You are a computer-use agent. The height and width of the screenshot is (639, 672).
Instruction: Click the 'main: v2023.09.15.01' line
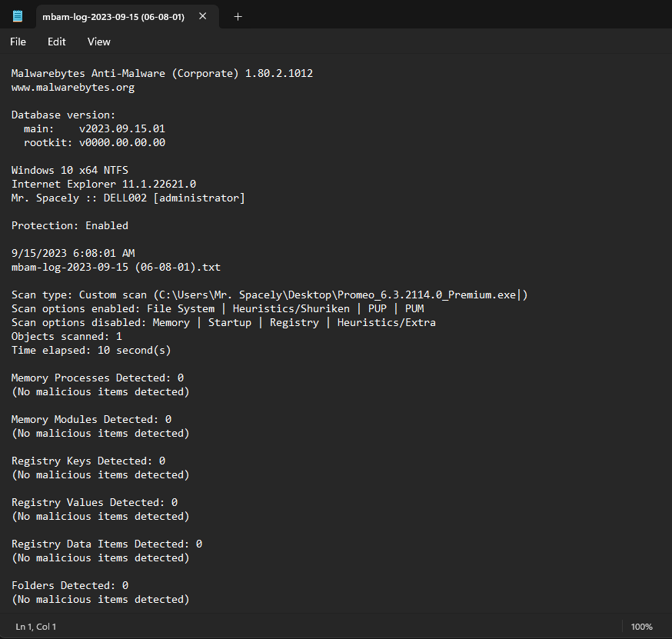95,128
